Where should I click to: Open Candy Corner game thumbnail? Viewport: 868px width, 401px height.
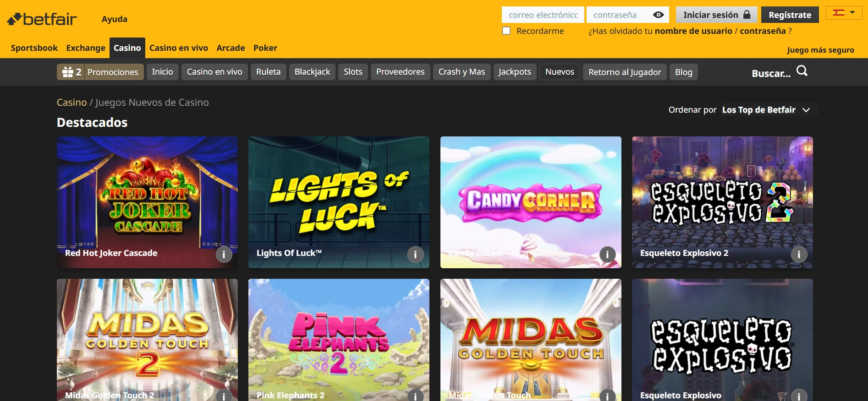tap(531, 202)
